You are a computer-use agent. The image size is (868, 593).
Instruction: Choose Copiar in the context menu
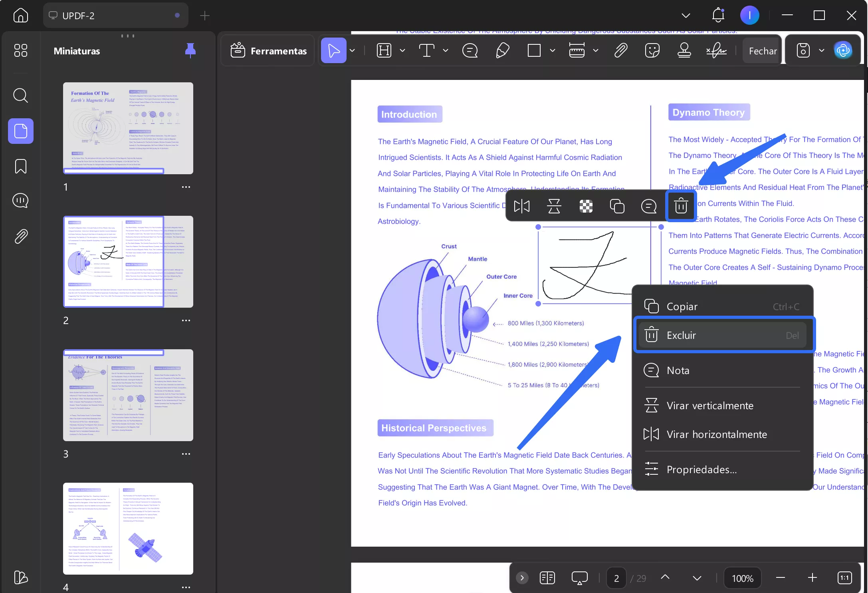point(723,306)
